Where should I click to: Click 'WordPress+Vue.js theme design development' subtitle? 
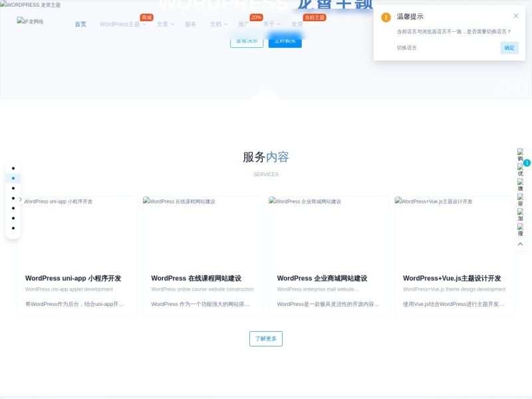coord(454,289)
